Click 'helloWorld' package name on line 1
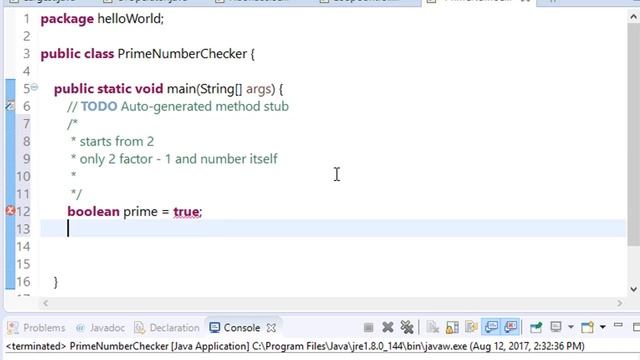640x360 pixels. (129, 19)
